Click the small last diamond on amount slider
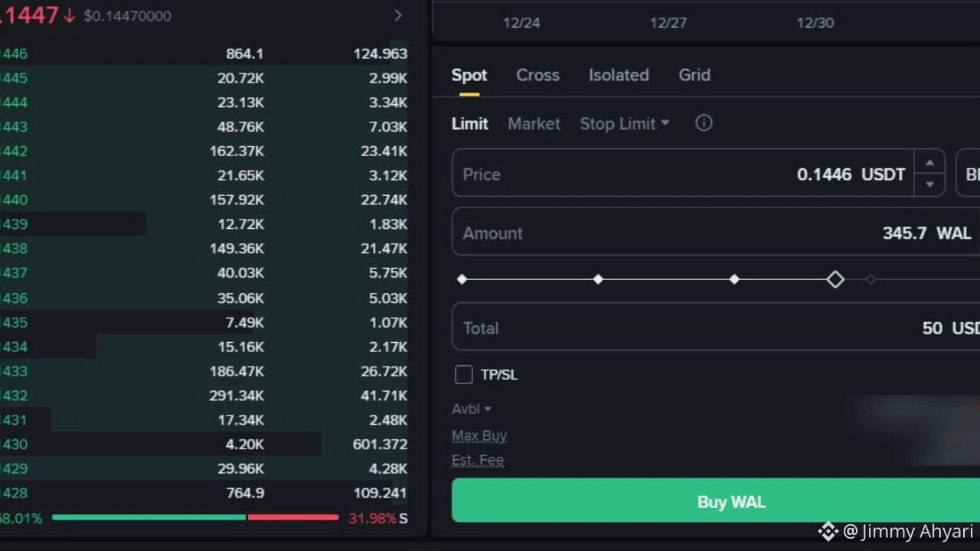The height and width of the screenshot is (551, 980). coord(871,279)
